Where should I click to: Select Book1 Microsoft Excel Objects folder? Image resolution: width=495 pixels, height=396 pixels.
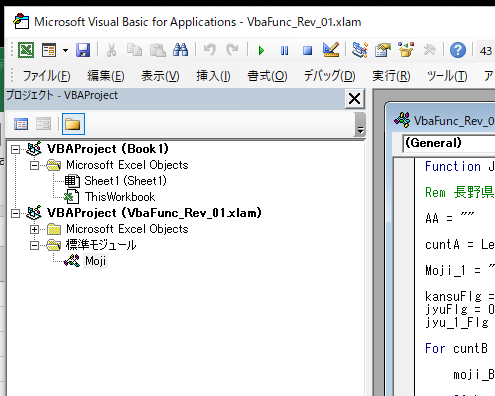(127, 165)
